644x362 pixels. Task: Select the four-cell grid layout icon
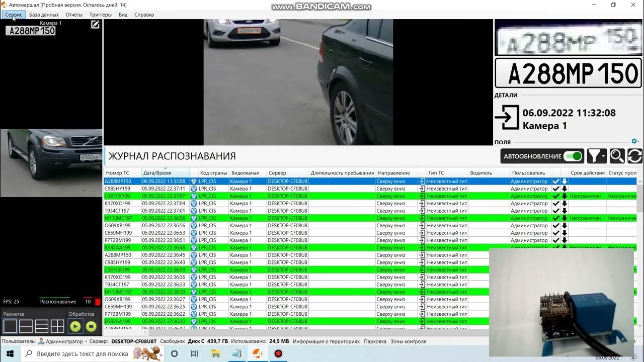pos(57,326)
